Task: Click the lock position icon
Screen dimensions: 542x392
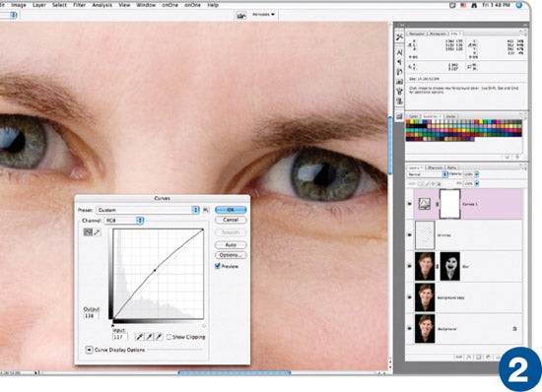Action: 433,184
